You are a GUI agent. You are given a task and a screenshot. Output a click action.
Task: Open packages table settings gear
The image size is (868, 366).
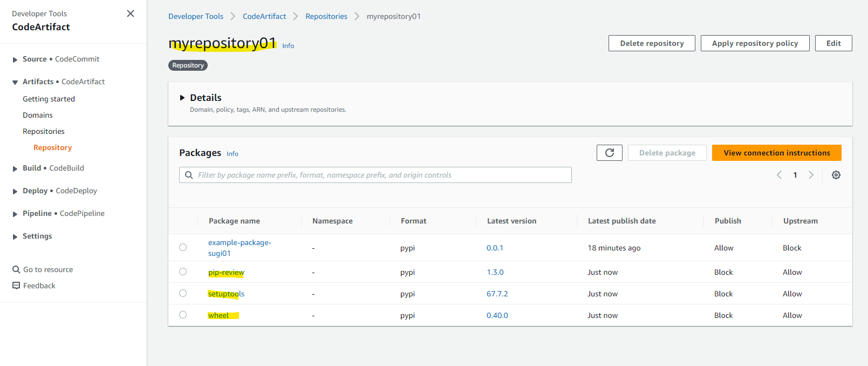click(x=836, y=175)
